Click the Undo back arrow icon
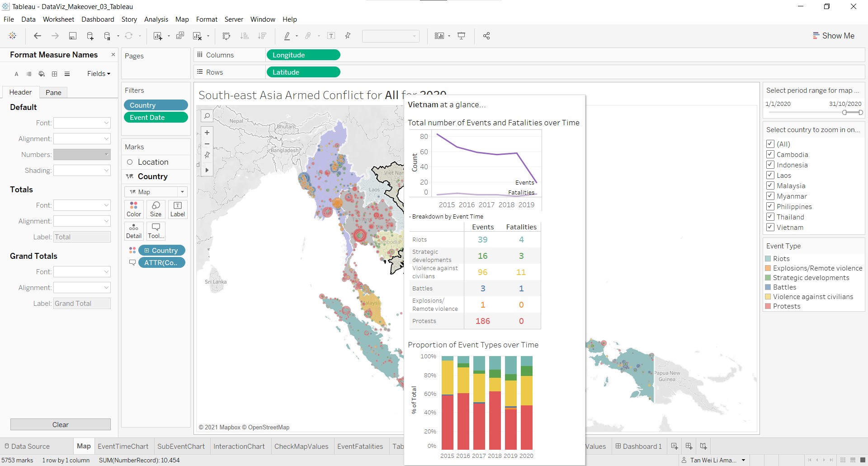Viewport: 868px width, 466px height. coord(38,36)
